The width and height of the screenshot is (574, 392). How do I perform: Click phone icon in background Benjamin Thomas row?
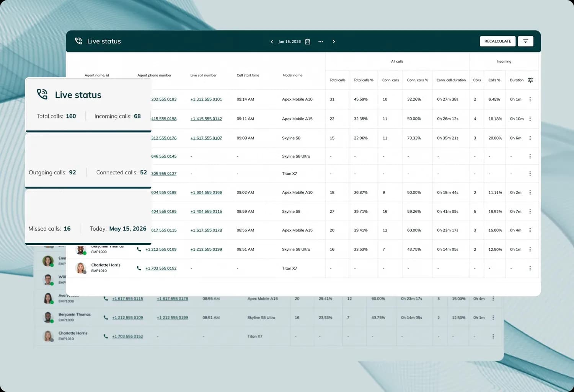pos(106,317)
